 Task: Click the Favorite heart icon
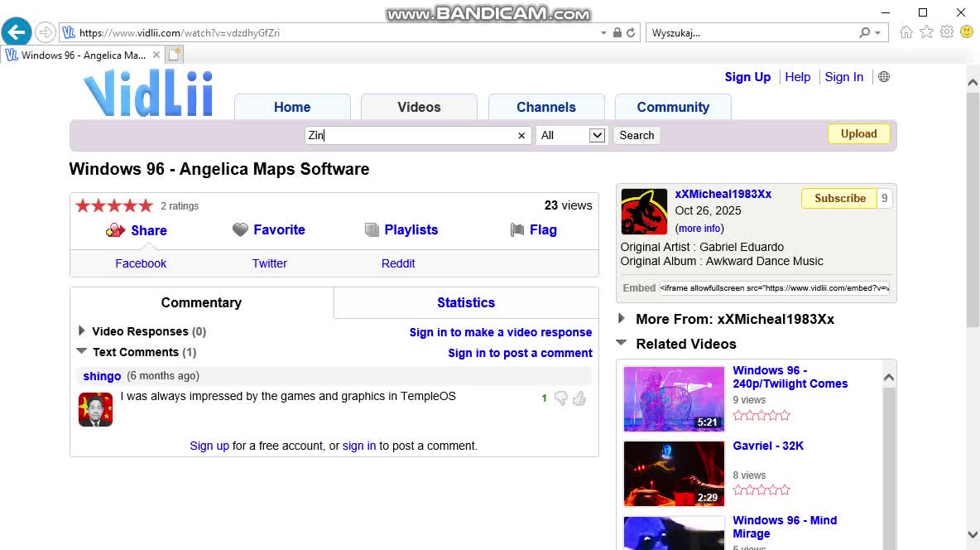coord(240,229)
